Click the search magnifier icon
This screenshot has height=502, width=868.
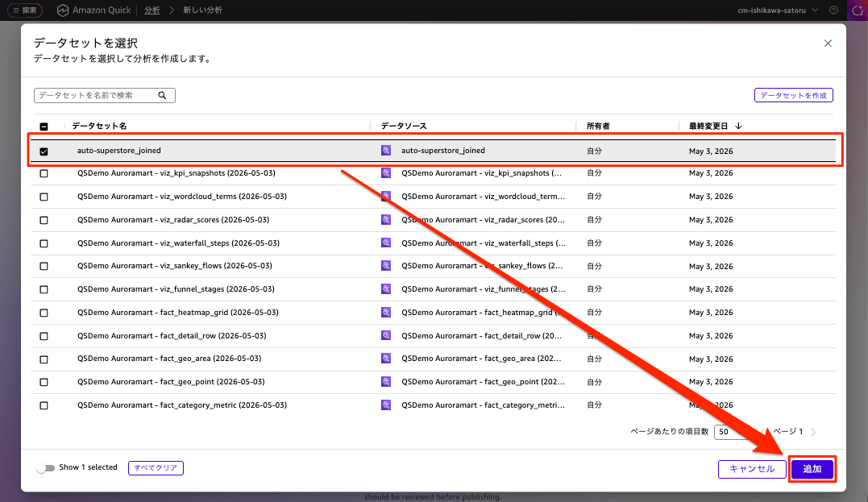tap(162, 95)
